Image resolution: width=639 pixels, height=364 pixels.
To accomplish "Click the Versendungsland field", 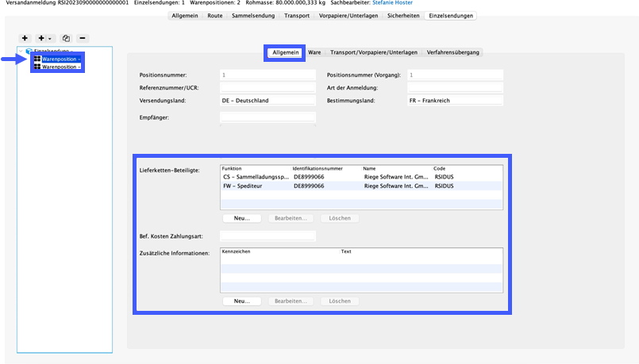I will click(x=268, y=101).
